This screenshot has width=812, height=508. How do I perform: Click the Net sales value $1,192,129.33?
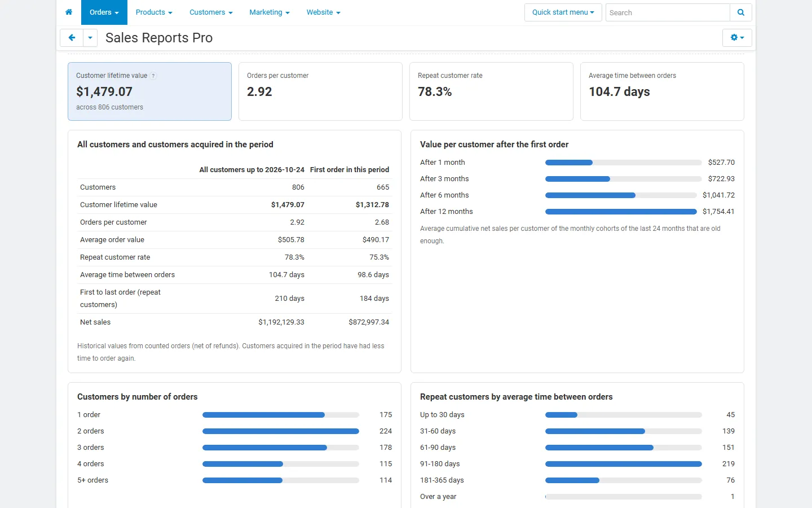tap(281, 322)
